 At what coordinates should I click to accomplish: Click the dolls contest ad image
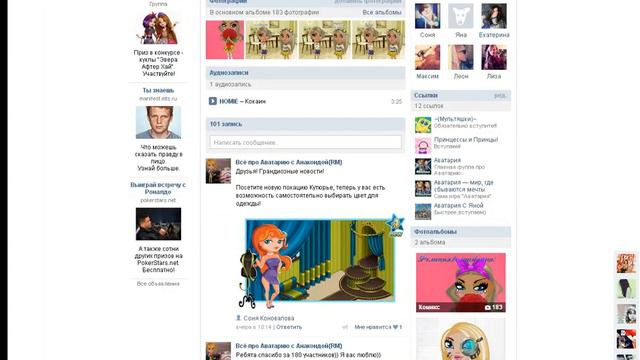pyautogui.click(x=158, y=28)
